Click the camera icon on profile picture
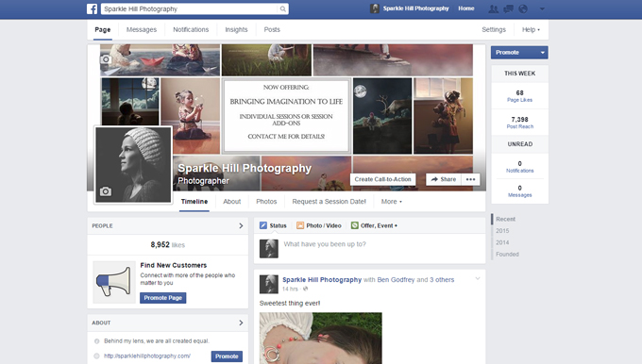The width and height of the screenshot is (642, 364). (106, 191)
